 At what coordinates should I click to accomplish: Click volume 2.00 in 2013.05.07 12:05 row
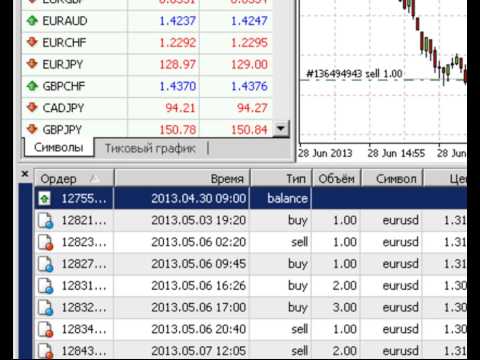tap(345, 351)
